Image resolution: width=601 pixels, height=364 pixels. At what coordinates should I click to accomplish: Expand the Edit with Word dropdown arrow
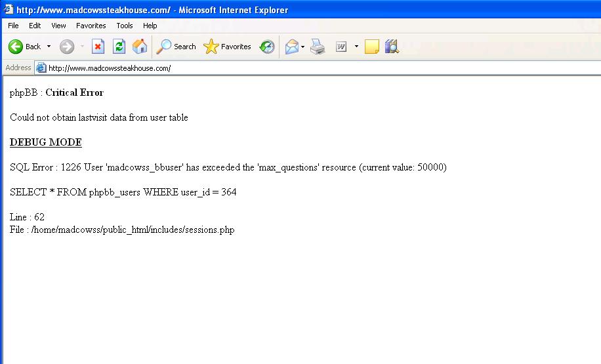point(356,47)
